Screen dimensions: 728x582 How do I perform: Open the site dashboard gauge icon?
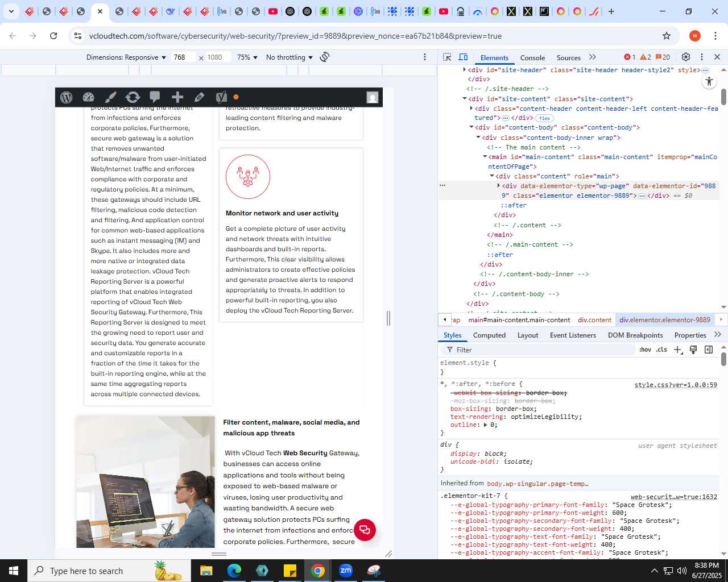tap(88, 97)
